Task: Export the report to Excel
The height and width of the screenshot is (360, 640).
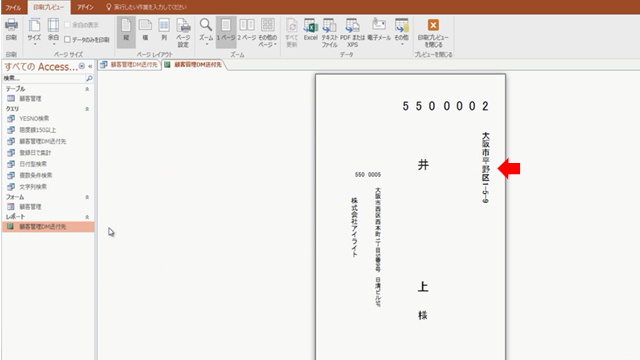Action: 311,30
